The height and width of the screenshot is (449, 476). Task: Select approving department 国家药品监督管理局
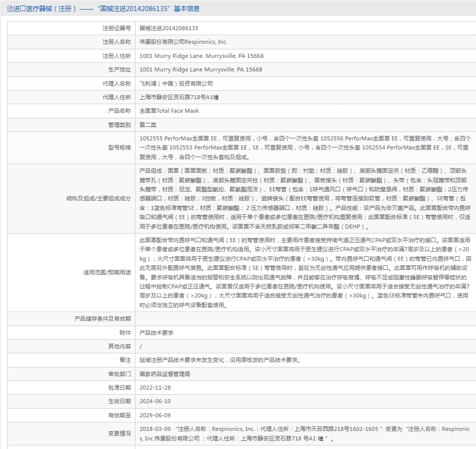165,374
